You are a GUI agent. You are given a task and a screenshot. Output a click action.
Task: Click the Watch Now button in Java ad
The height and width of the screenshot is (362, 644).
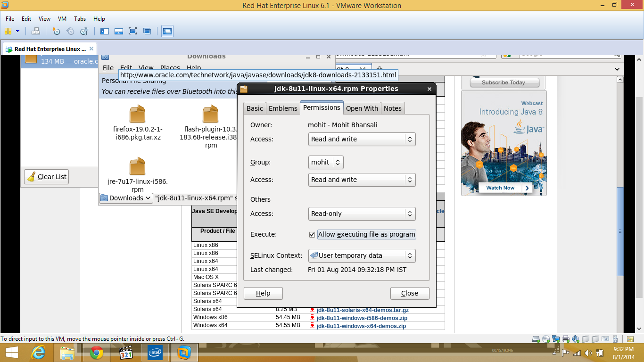tap(505, 188)
